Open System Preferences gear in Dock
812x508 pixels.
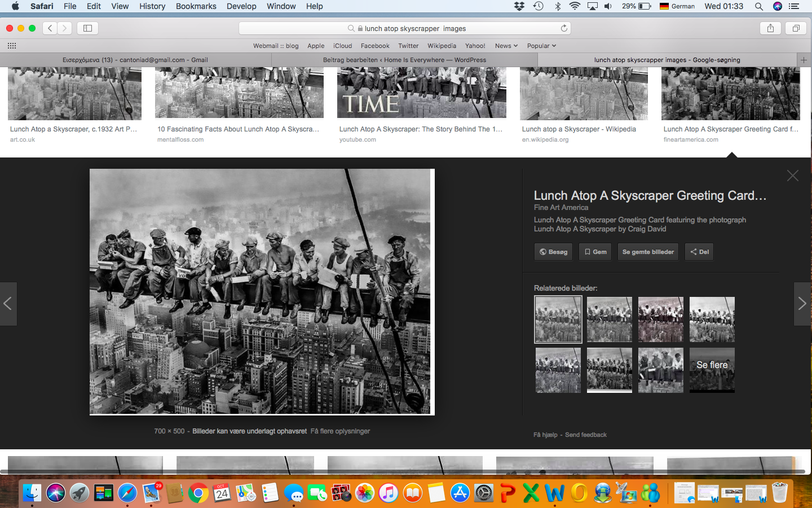click(484, 493)
